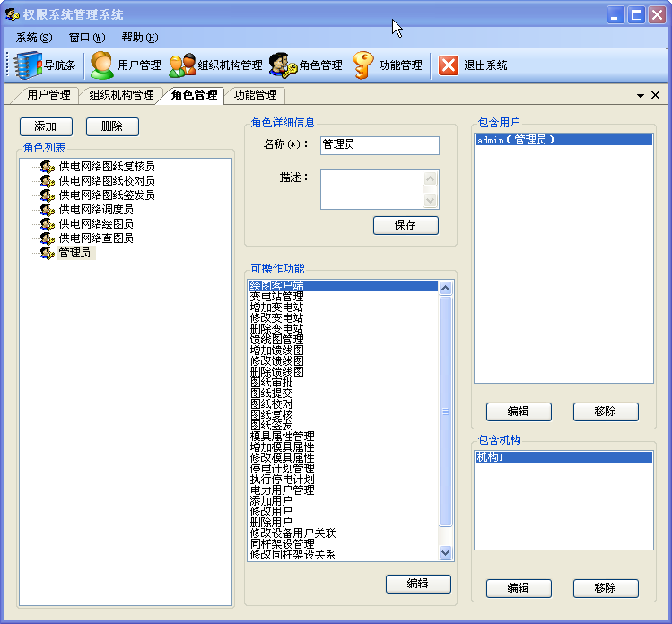Select icon of role 供电网络图纸签发员
672x624 pixels.
pyautogui.click(x=48, y=195)
